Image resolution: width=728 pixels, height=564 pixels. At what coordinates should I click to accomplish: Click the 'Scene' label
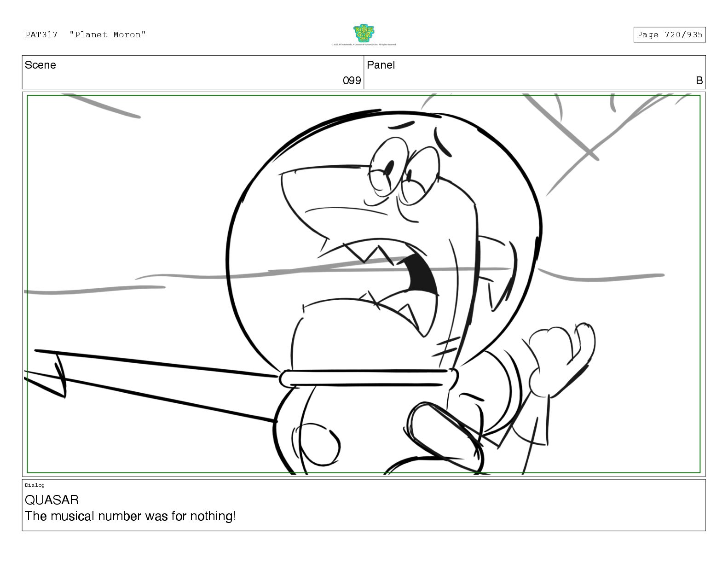pyautogui.click(x=40, y=65)
